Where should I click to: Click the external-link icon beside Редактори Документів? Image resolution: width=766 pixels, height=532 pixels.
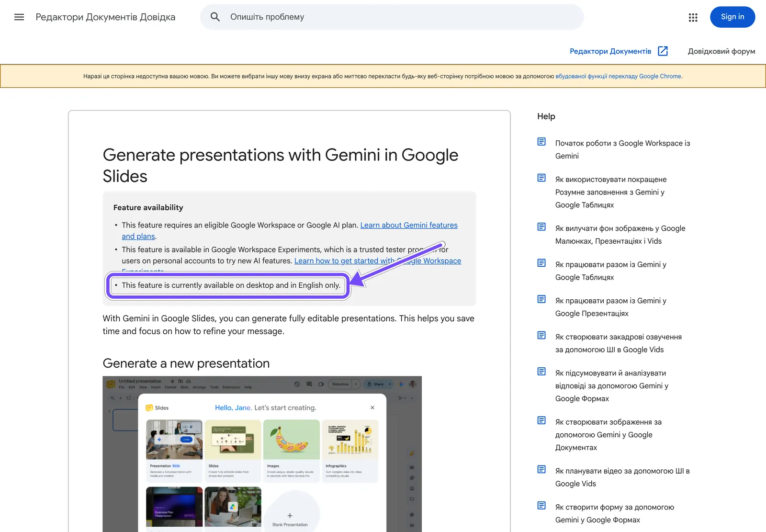coord(663,51)
